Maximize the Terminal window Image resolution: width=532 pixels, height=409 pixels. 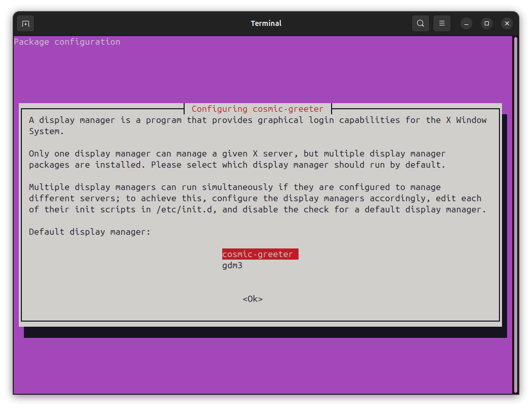[487, 23]
